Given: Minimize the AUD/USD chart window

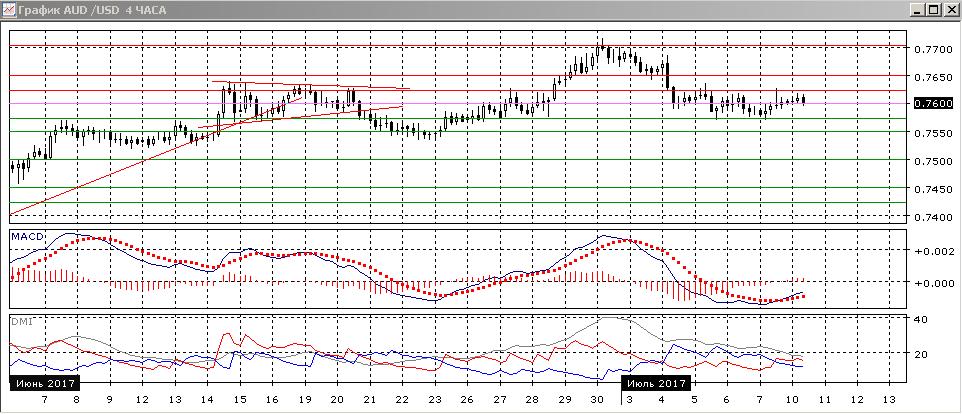Looking at the screenshot, I should coord(917,10).
